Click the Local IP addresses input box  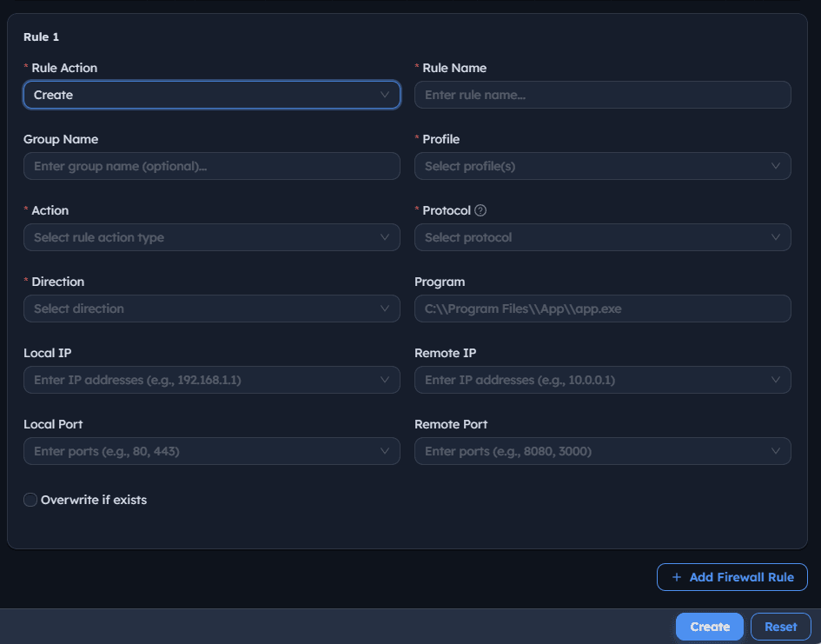click(211, 380)
